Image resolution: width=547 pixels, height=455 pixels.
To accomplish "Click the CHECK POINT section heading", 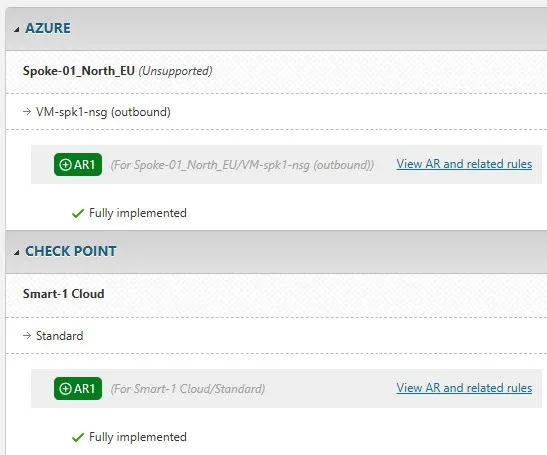I will tap(71, 251).
